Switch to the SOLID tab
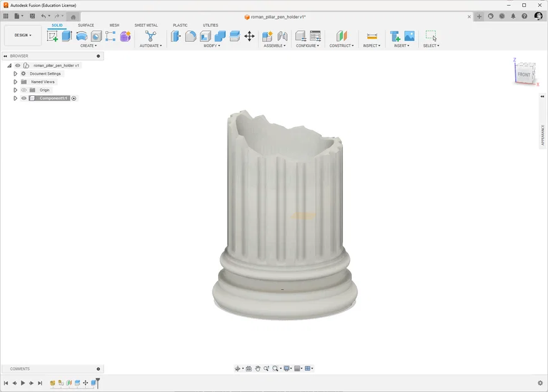 (x=57, y=25)
